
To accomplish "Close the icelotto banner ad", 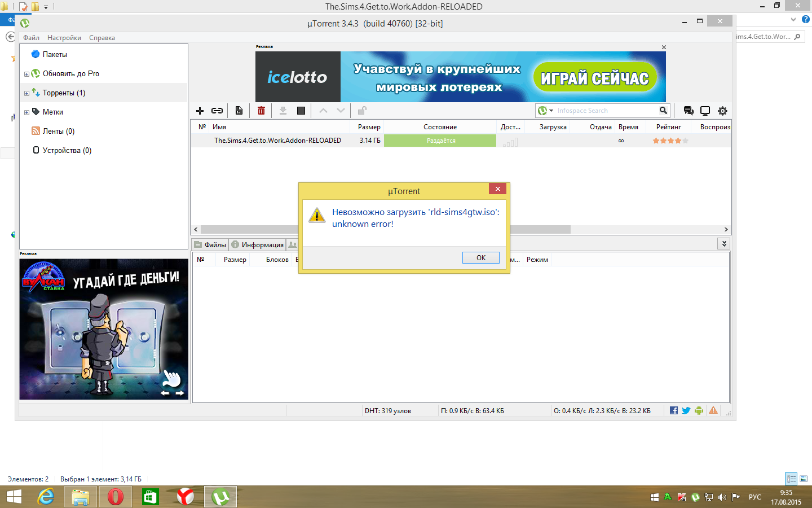I will pyautogui.click(x=664, y=47).
